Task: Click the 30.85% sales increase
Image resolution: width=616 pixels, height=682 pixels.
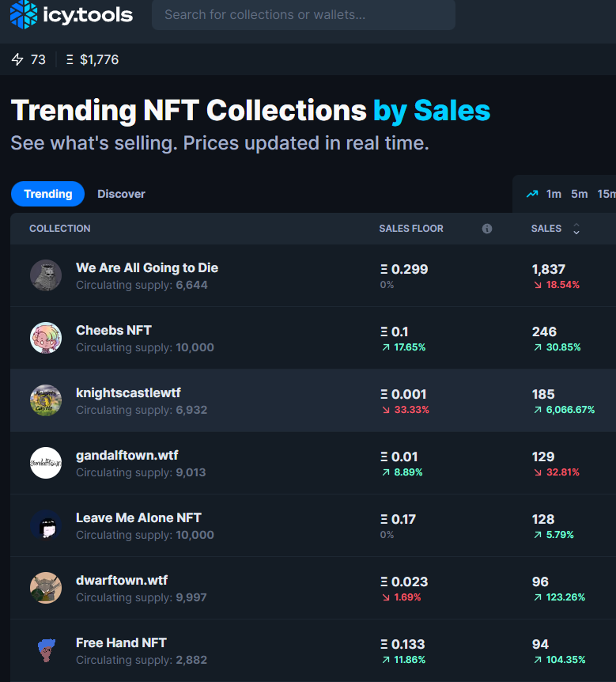Action: [563, 347]
